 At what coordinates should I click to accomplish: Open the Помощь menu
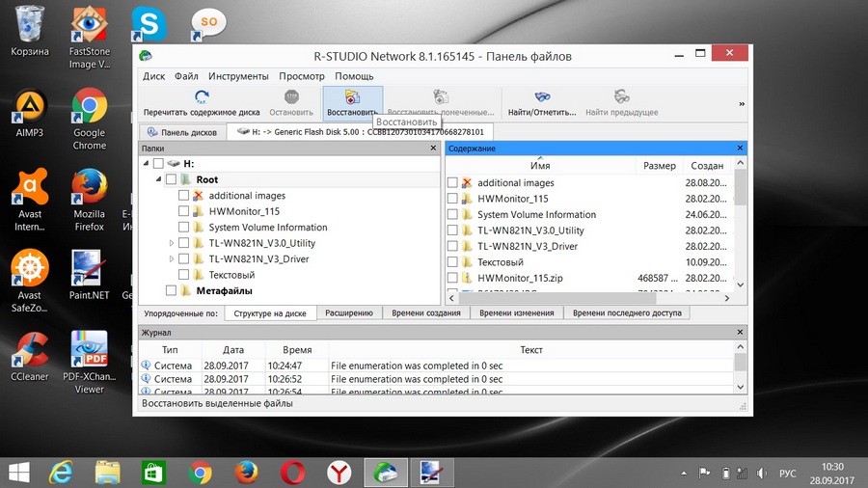354,76
